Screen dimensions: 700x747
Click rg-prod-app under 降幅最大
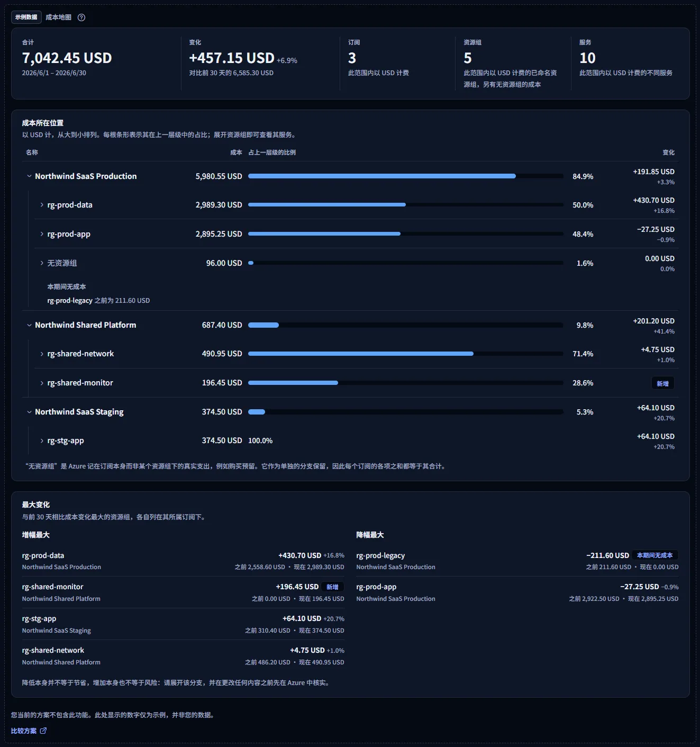click(376, 587)
